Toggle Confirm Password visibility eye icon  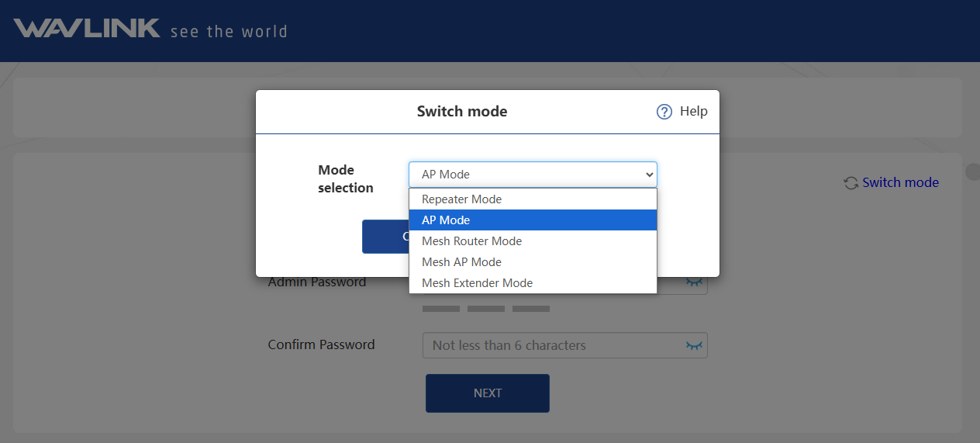coord(694,345)
